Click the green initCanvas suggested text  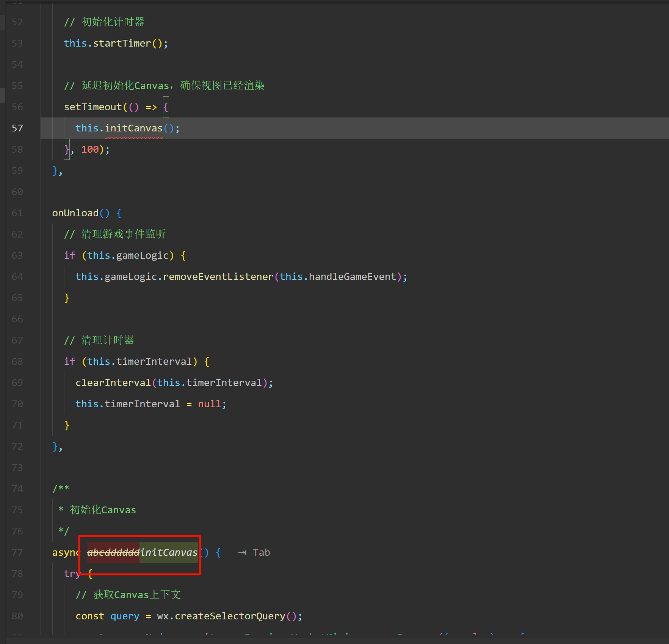[x=169, y=552]
